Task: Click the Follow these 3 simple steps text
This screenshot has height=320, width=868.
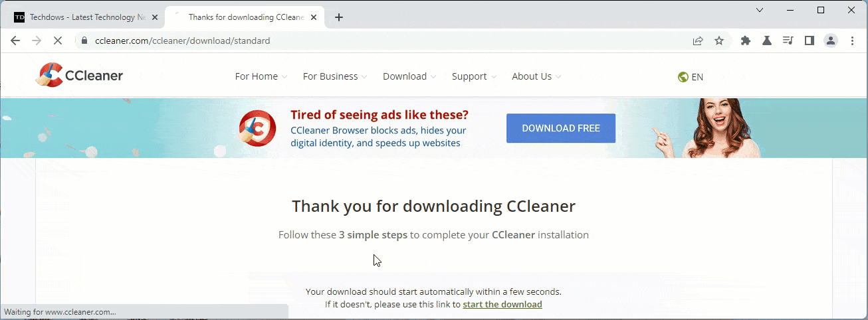Action: (x=433, y=235)
